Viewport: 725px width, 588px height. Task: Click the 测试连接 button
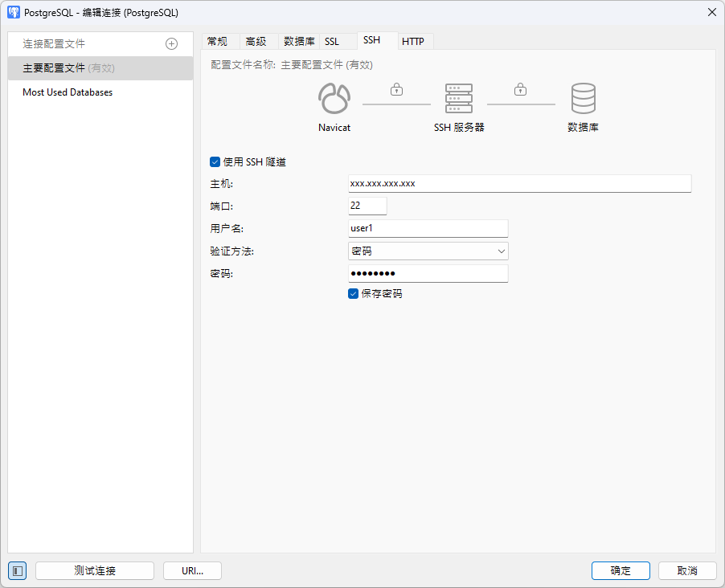tap(95, 571)
